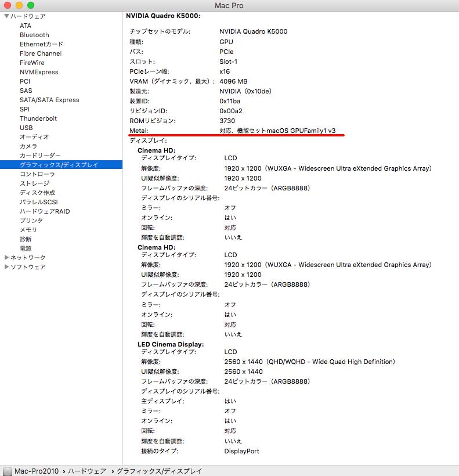Click the LED Cinema Display heading
459x476 pixels.
pyautogui.click(x=171, y=344)
